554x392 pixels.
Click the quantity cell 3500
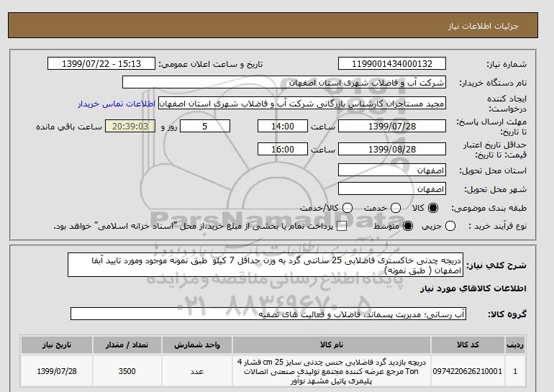(127, 371)
